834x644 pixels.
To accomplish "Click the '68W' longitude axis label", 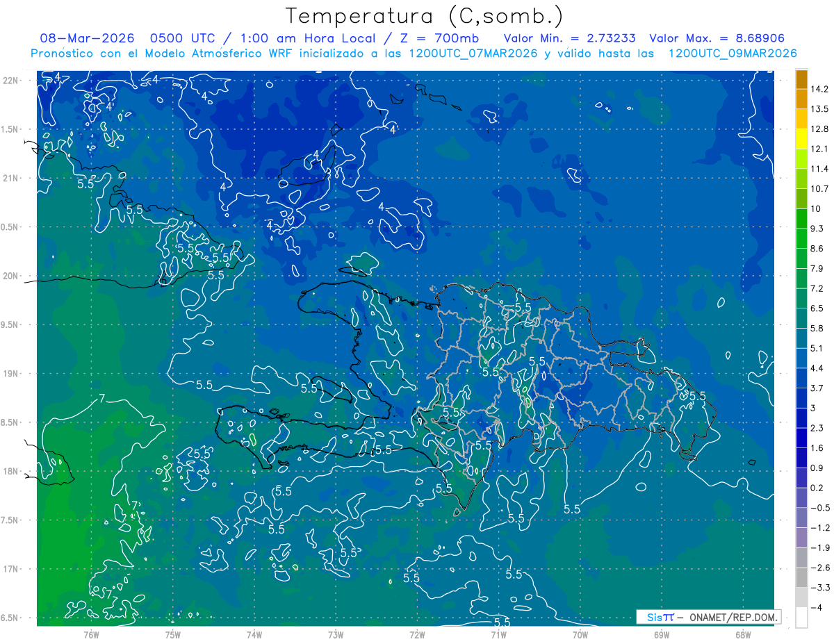I will coord(743,634).
